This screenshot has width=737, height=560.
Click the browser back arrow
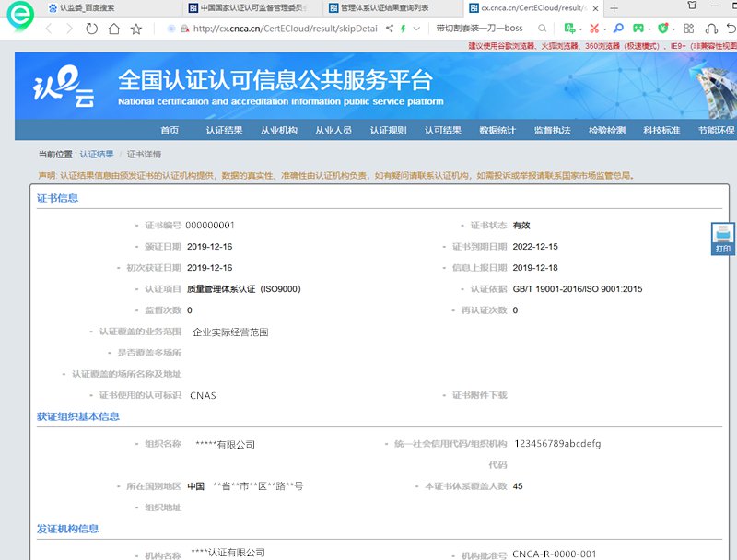tap(46, 29)
